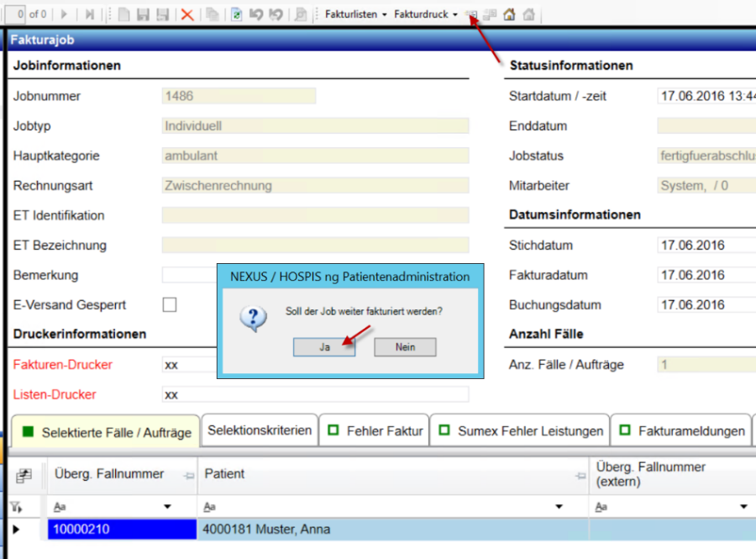
Task: Click the second save diskette icon
Action: [163, 14]
